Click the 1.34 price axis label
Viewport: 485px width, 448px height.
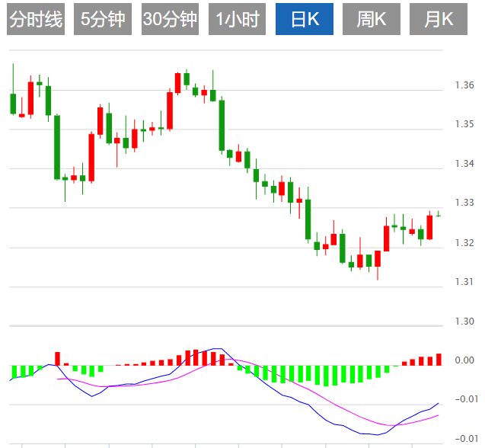[464, 164]
